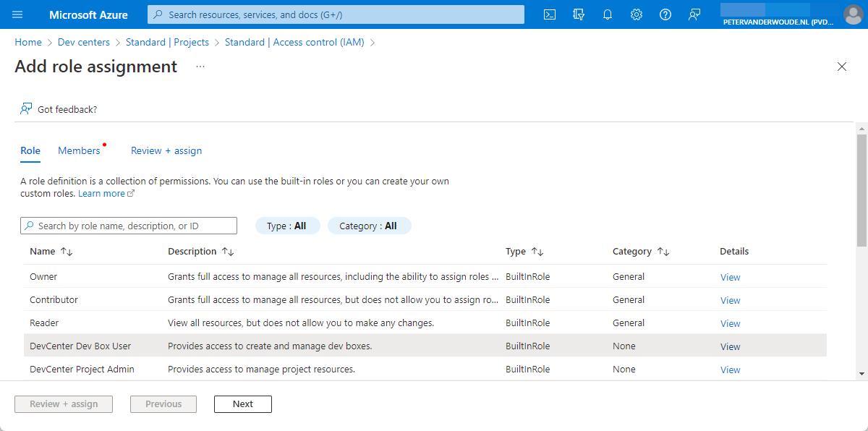Open the account profile avatar menu
868x431 pixels.
pos(853,14)
